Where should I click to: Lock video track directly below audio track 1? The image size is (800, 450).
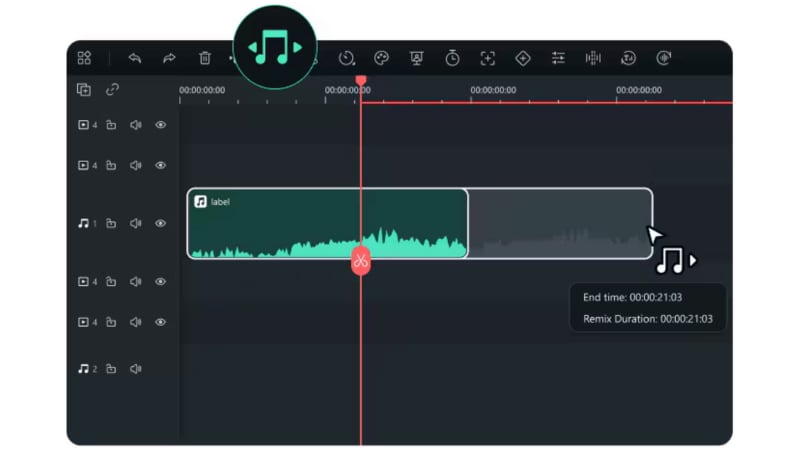[x=111, y=282]
